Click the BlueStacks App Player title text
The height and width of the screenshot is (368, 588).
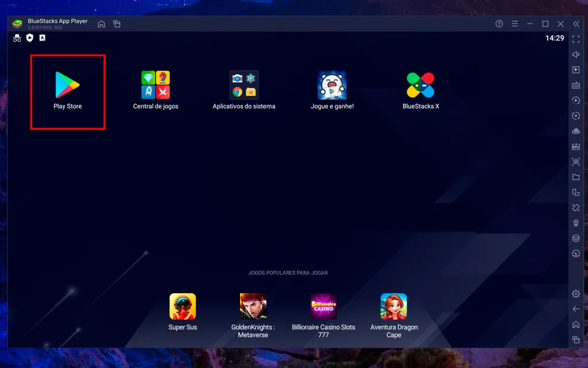coord(58,21)
